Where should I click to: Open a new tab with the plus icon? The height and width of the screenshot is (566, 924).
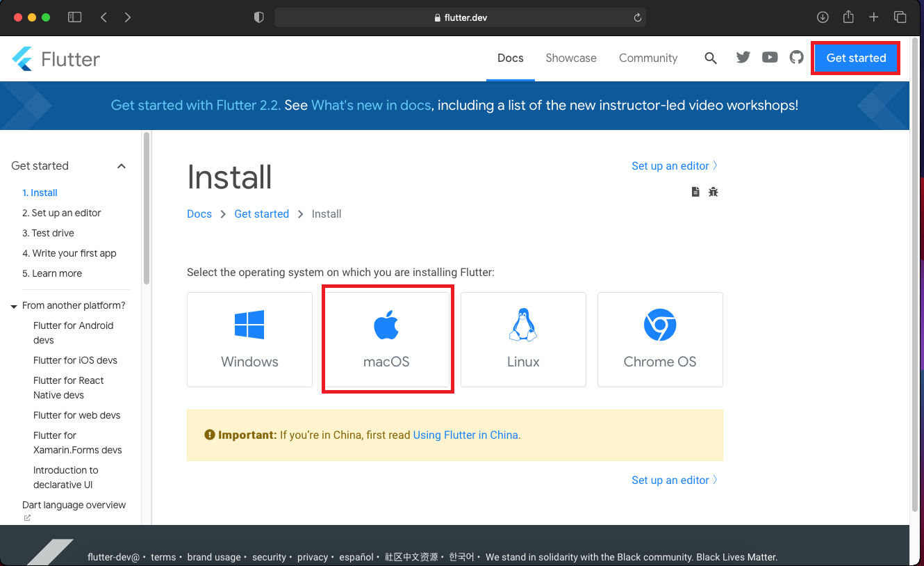(874, 17)
